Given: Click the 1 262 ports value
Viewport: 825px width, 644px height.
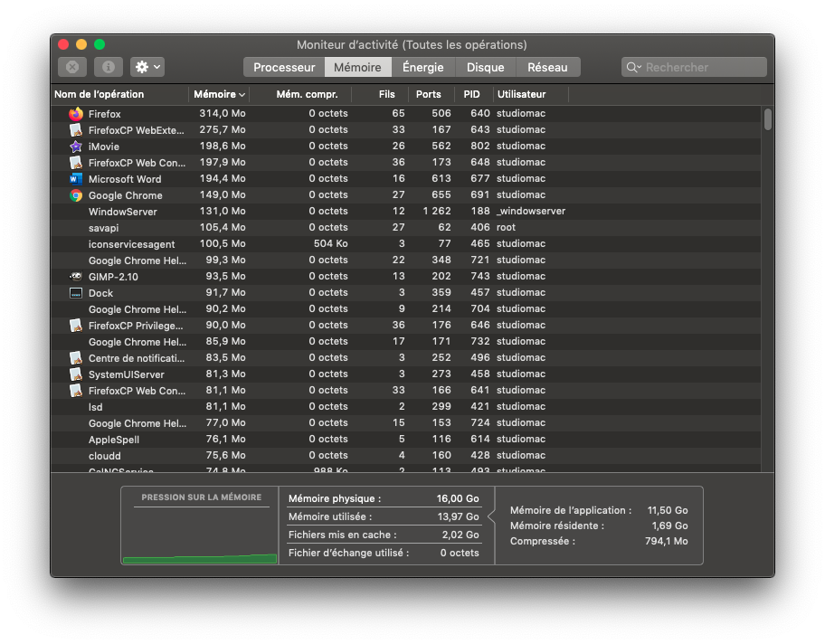Looking at the screenshot, I should [x=437, y=211].
